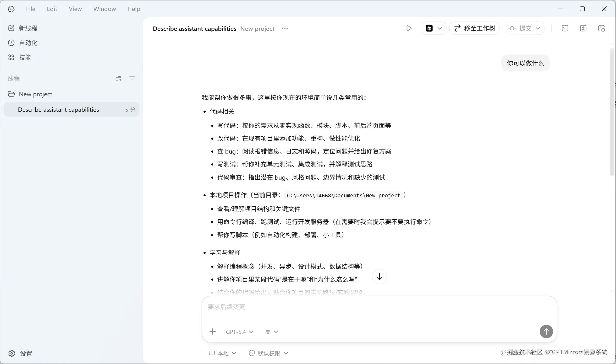The width and height of the screenshot is (616, 364).
Task: Open the integrated terminal
Action: (x=565, y=28)
